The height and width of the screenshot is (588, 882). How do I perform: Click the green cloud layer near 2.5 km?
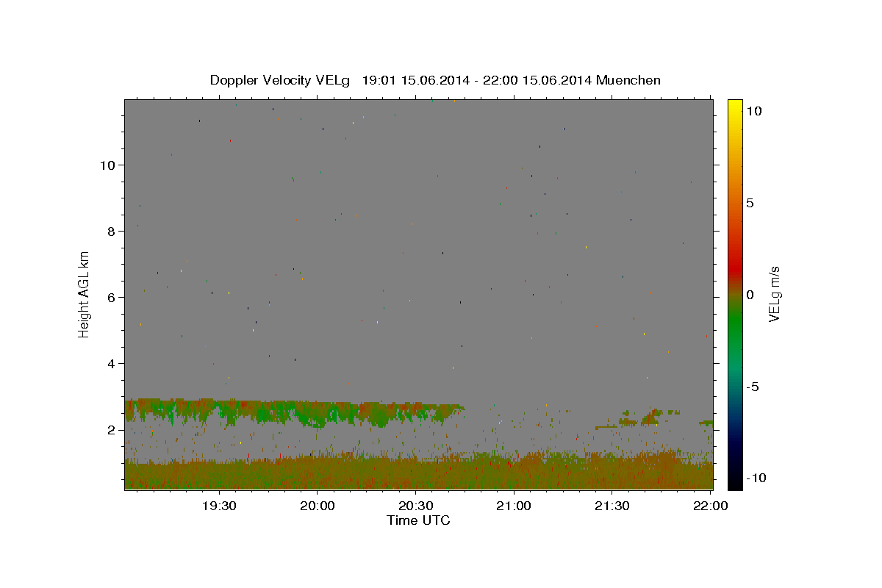click(x=294, y=412)
